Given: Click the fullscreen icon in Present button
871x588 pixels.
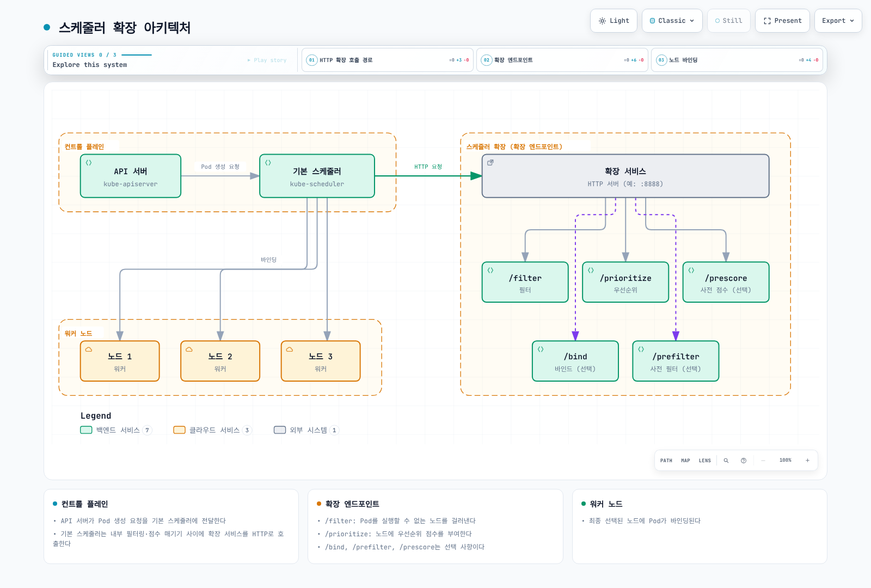Looking at the screenshot, I should pyautogui.click(x=767, y=21).
